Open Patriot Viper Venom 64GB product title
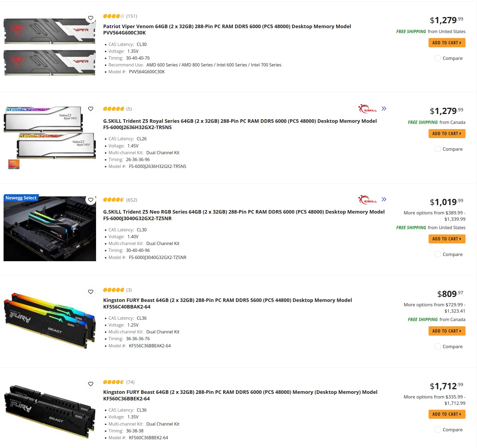 [227, 30]
